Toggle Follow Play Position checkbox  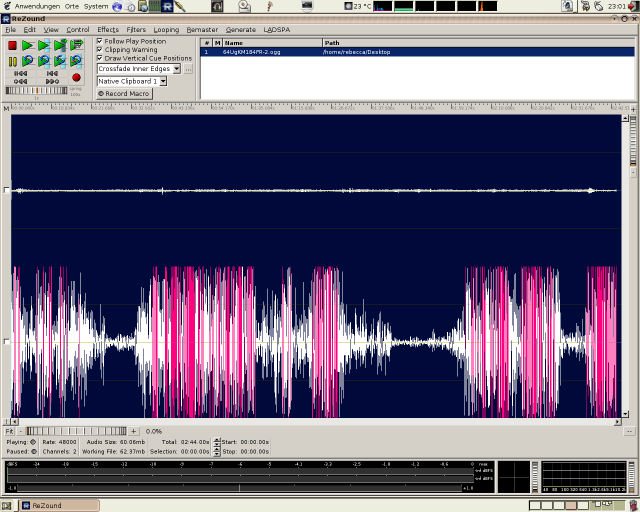pyautogui.click(x=100, y=41)
